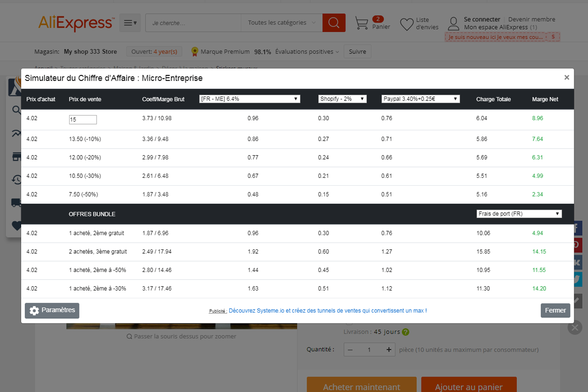Image resolution: width=588 pixels, height=392 pixels.
Task: Click the user account silhouette icon
Action: click(454, 24)
